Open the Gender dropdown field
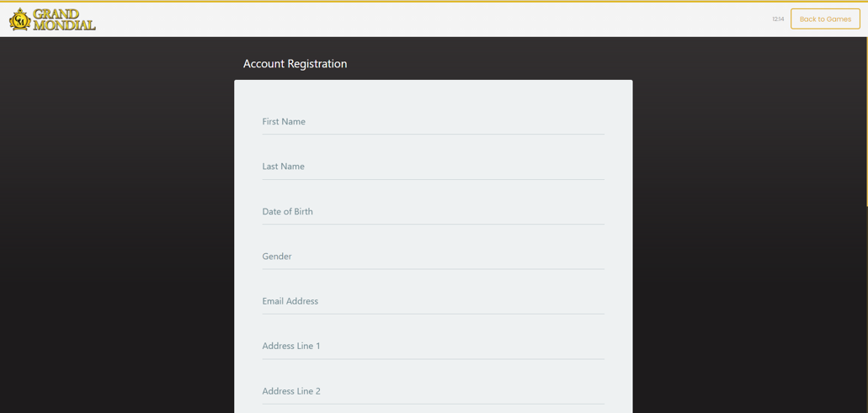Screen dimensions: 868x413 [x=433, y=256]
